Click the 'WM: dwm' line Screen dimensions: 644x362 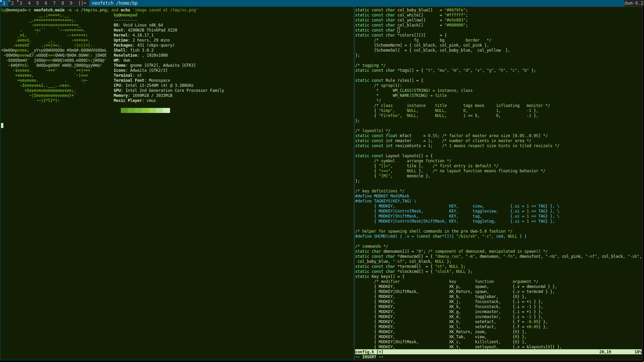(x=122, y=60)
